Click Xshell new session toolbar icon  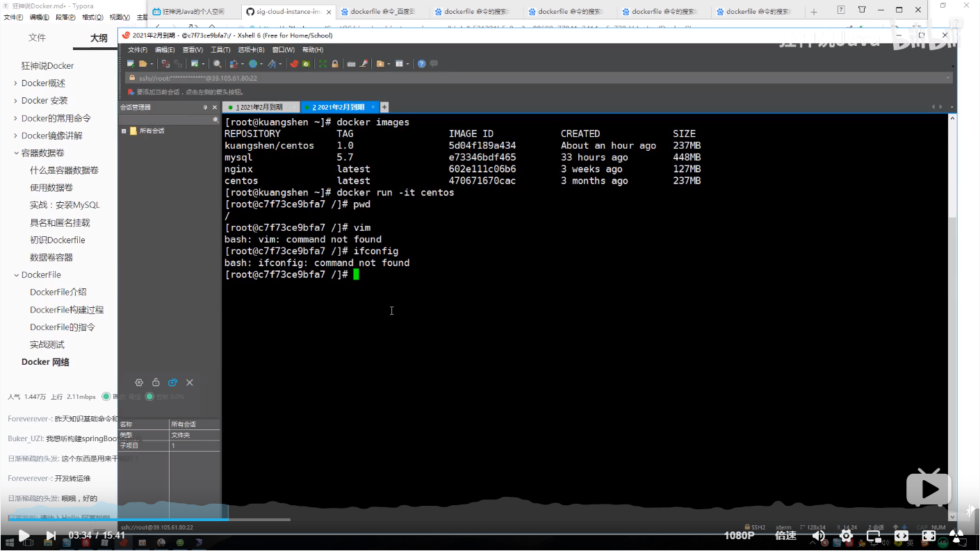coord(130,64)
